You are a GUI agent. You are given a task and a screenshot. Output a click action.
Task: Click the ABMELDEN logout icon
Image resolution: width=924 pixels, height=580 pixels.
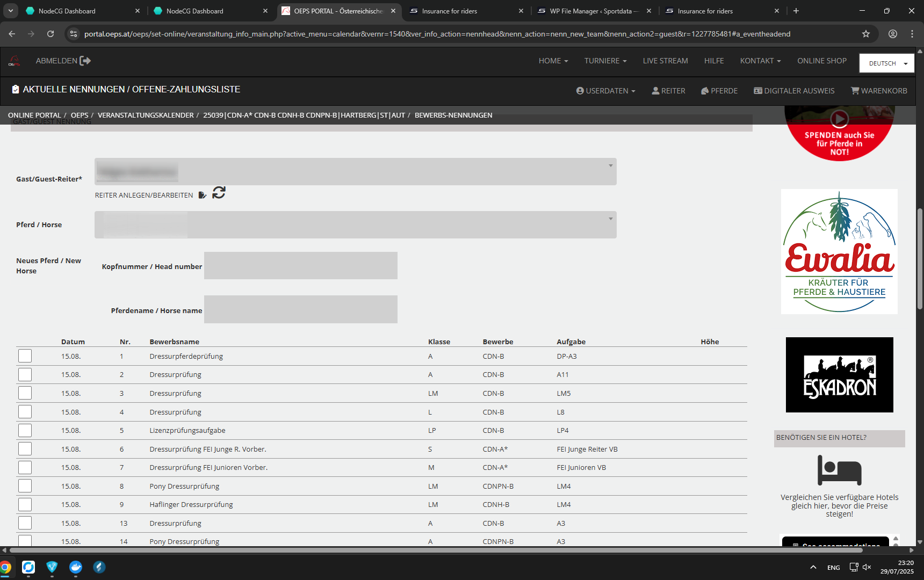click(x=85, y=61)
